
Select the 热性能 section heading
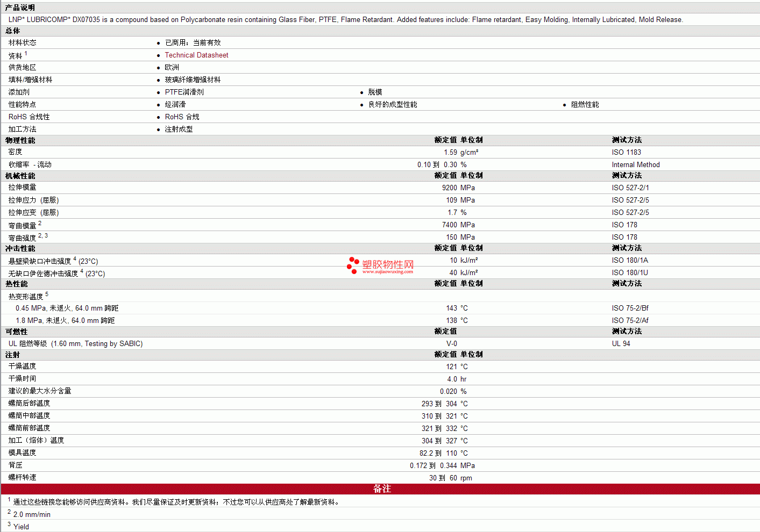pos(17,284)
